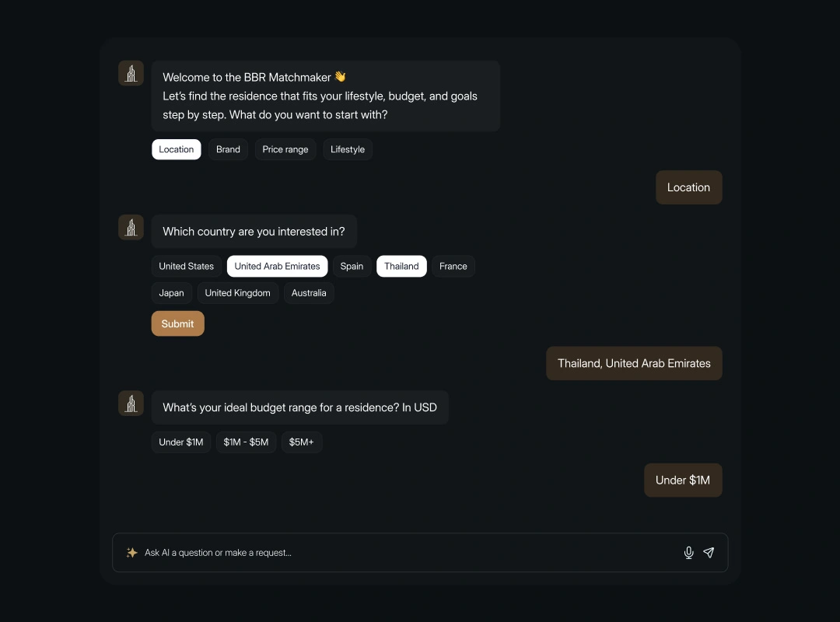Pick the Lifestyle starting option
This screenshot has width=840, height=622.
click(348, 149)
